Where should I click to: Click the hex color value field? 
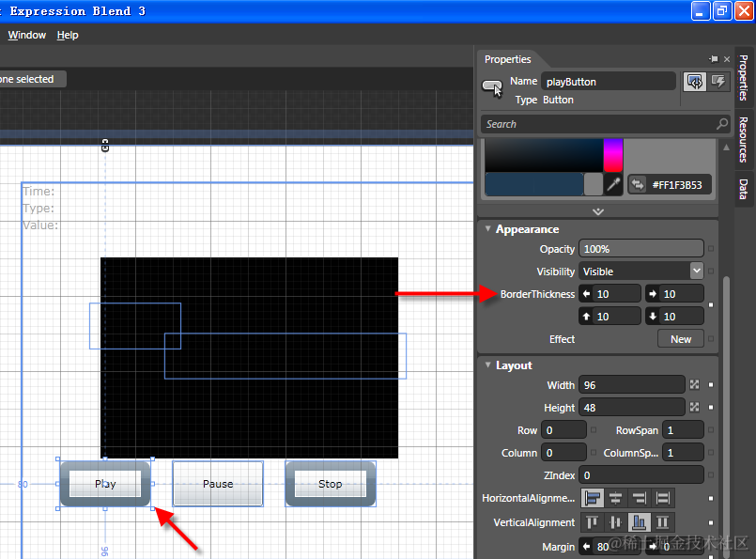676,185
